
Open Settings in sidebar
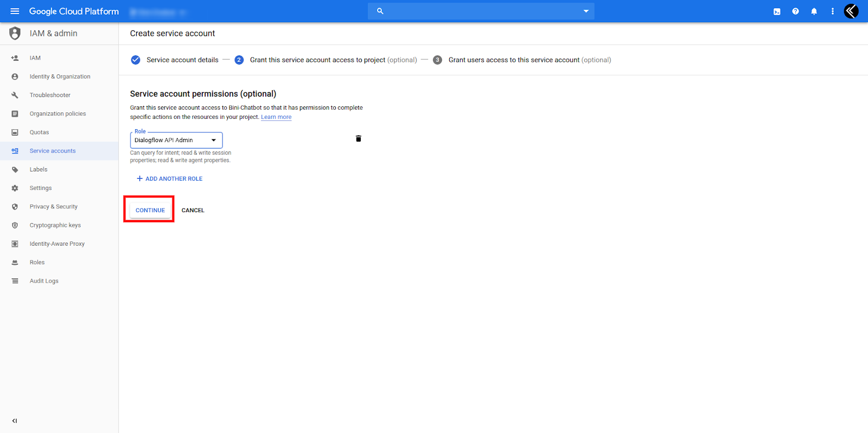pyautogui.click(x=41, y=188)
